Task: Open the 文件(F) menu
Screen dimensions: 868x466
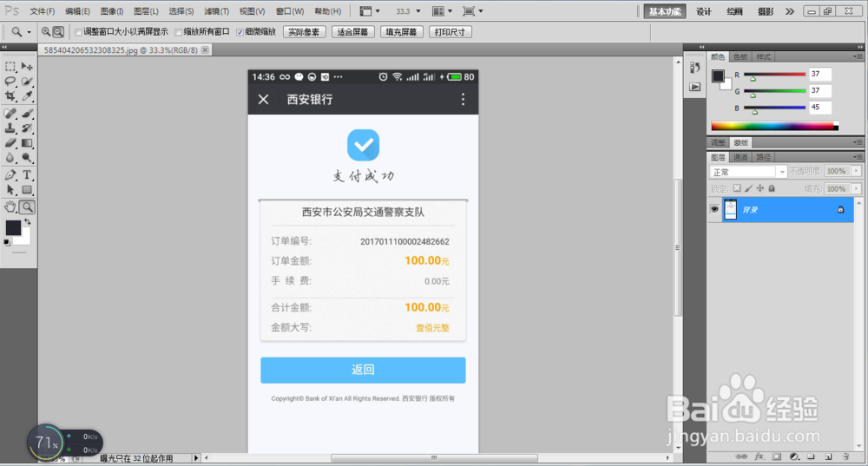Action: point(42,11)
